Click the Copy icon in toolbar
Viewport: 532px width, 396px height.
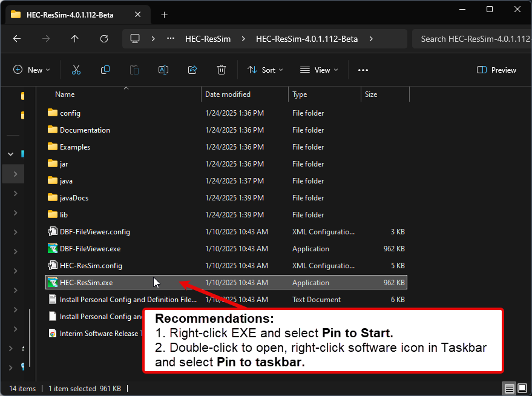click(x=105, y=70)
